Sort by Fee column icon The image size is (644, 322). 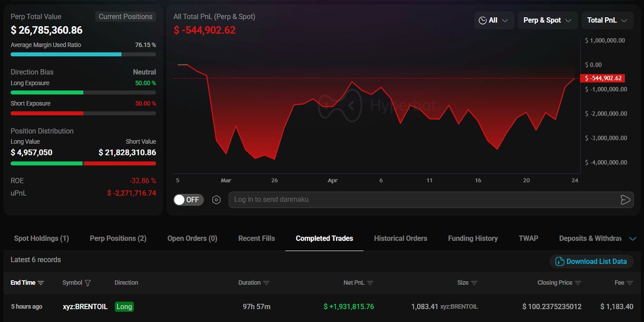(x=630, y=283)
